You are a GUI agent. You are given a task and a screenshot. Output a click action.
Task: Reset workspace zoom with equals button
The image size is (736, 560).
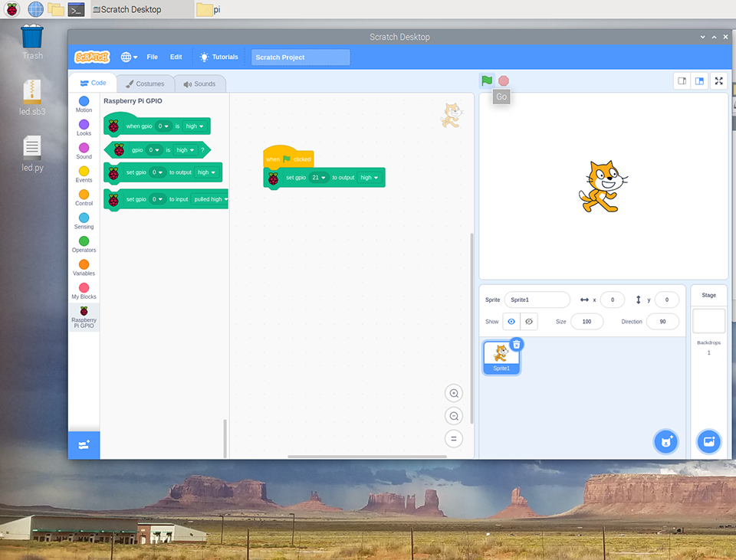[x=454, y=439]
